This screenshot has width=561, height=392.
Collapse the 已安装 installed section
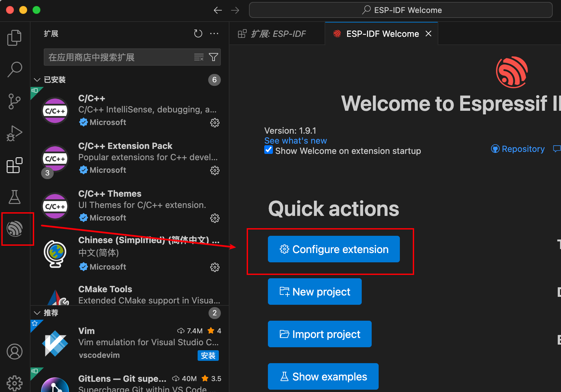[x=37, y=80]
